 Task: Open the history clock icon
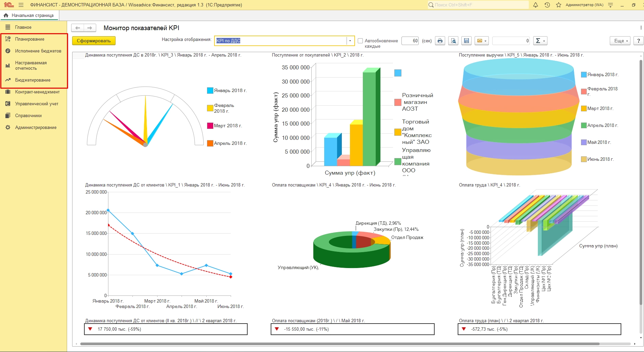pyautogui.click(x=547, y=5)
